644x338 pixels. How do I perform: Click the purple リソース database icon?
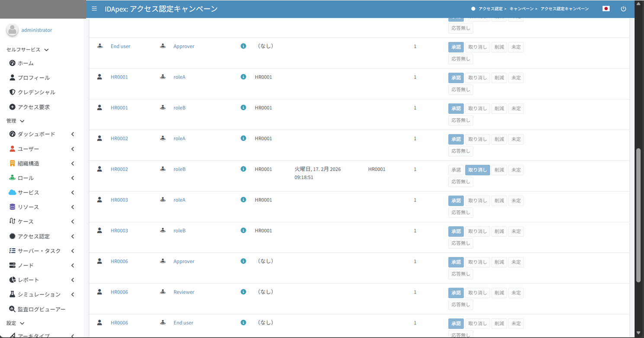click(x=13, y=207)
